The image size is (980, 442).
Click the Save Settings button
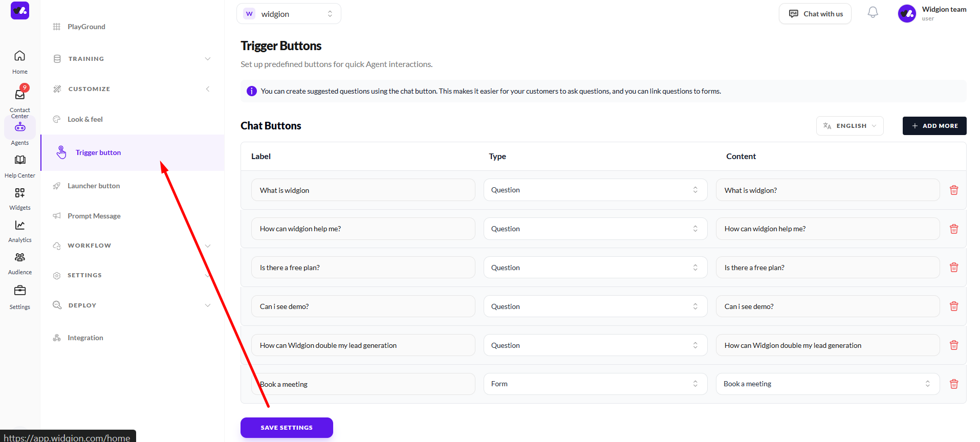coord(287,428)
